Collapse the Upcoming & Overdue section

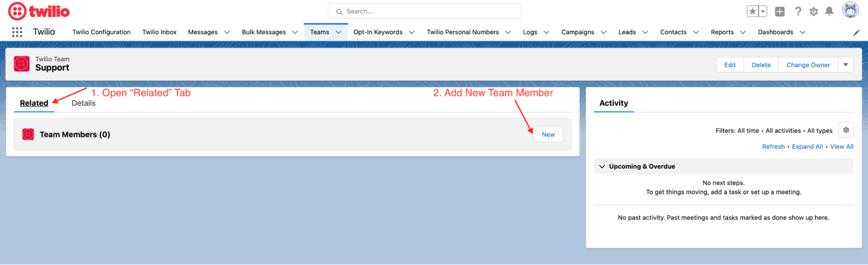pyautogui.click(x=602, y=166)
